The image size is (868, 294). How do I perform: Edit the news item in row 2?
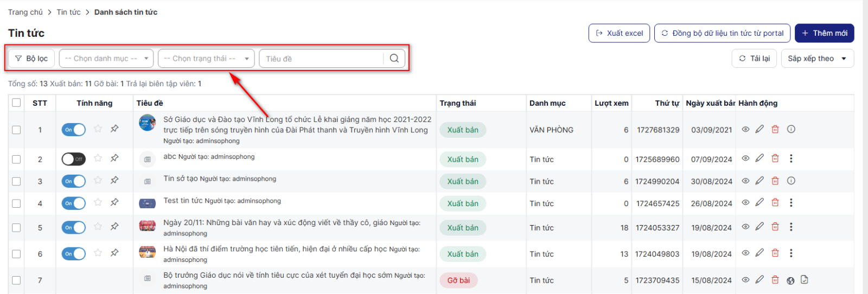[759, 158]
